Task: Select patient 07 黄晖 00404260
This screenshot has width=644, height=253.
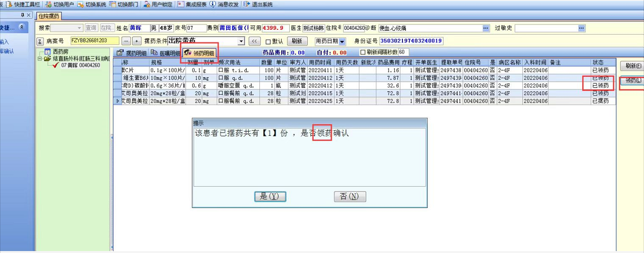Action: 80,65
